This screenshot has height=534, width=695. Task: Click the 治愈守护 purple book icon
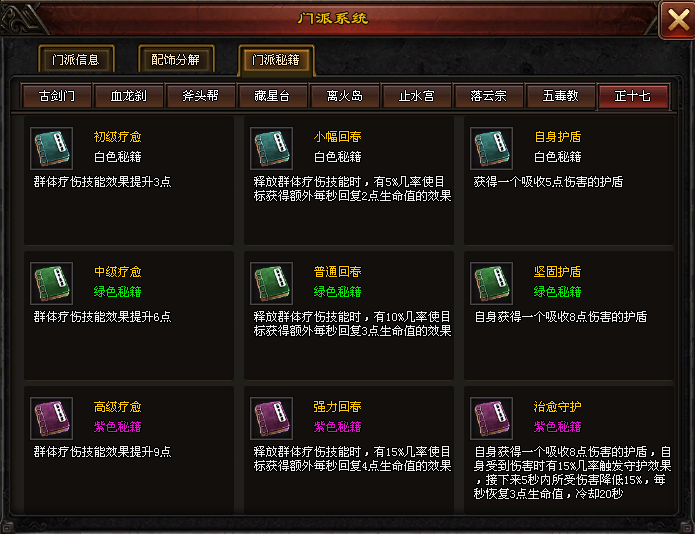(x=491, y=418)
